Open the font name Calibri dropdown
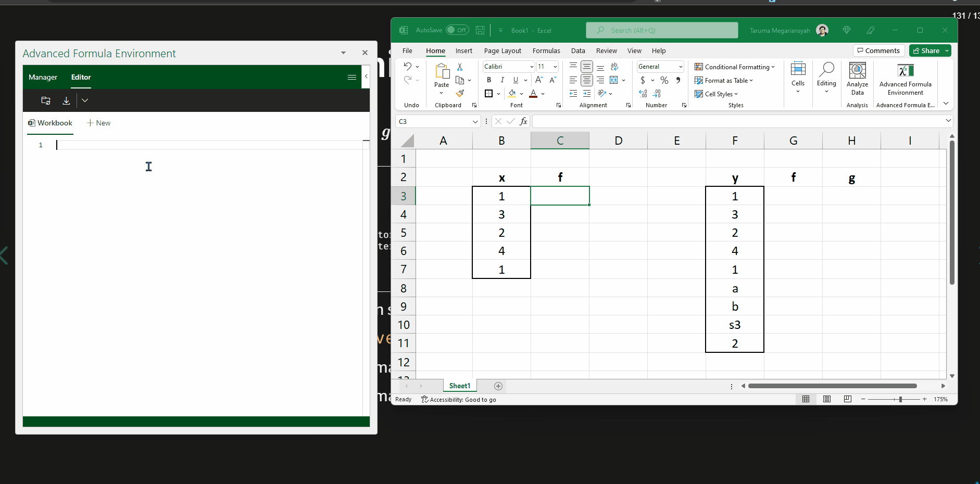 coord(531,67)
